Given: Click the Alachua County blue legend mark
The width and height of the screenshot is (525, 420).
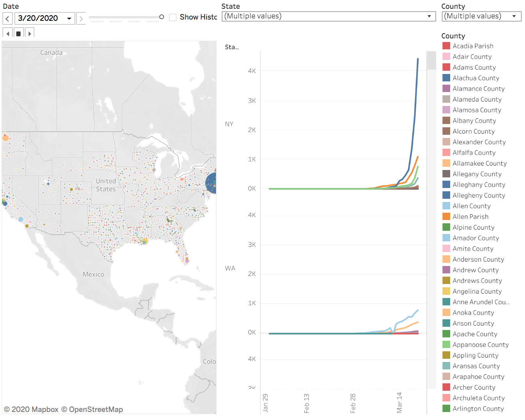Looking at the screenshot, I should point(446,78).
